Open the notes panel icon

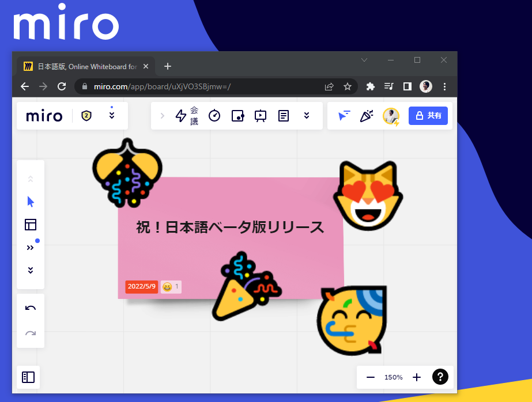(x=284, y=116)
